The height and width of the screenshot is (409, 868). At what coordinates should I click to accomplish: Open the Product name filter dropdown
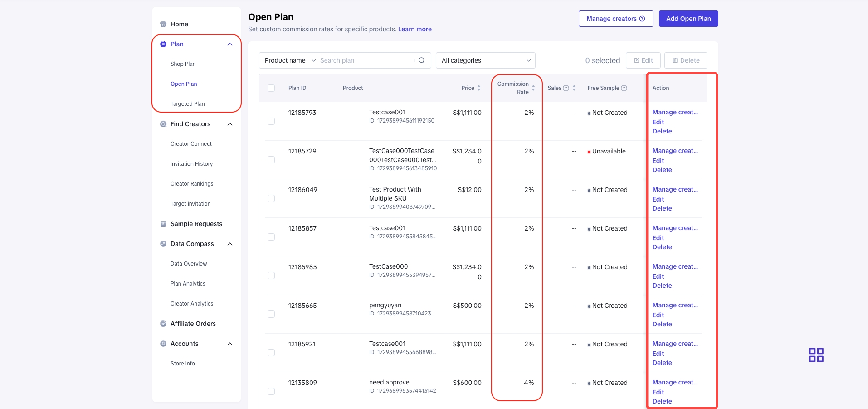(290, 60)
